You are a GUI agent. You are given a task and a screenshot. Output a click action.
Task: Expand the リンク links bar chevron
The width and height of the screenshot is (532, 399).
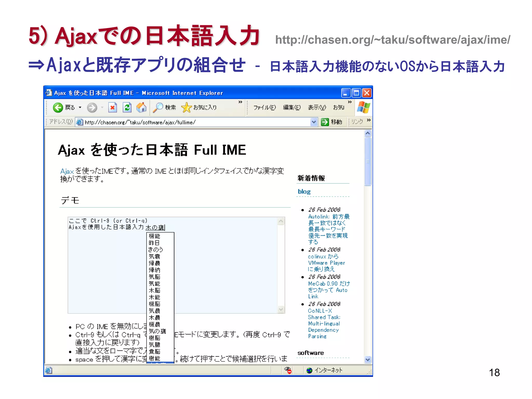point(369,120)
